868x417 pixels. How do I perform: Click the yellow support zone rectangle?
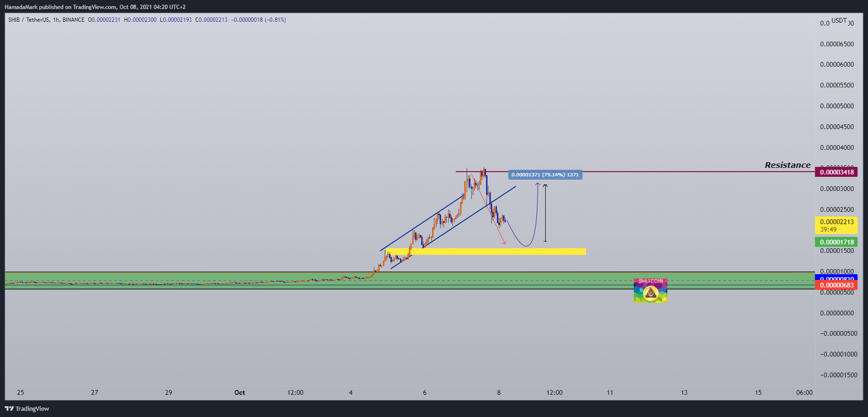(x=486, y=252)
